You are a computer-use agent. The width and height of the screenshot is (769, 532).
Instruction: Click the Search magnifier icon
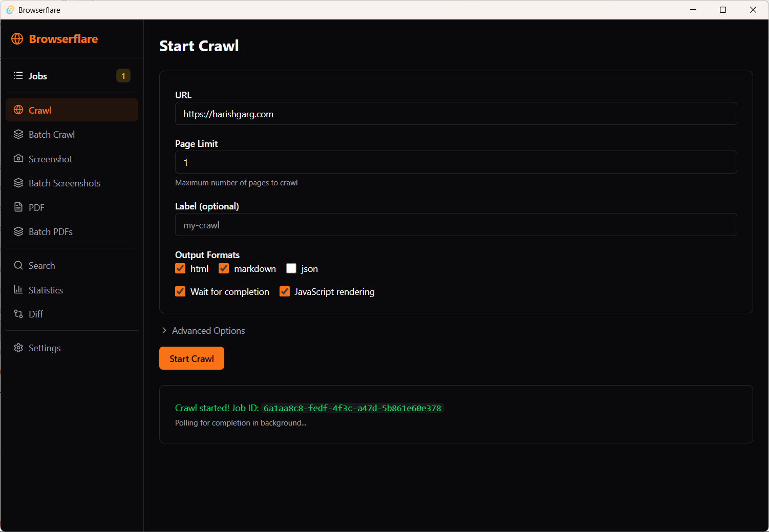point(18,265)
